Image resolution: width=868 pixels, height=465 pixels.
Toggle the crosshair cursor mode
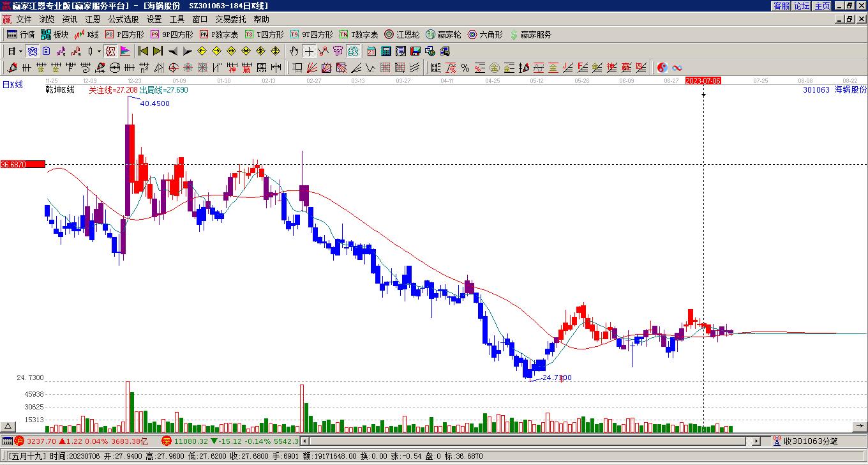(x=309, y=51)
